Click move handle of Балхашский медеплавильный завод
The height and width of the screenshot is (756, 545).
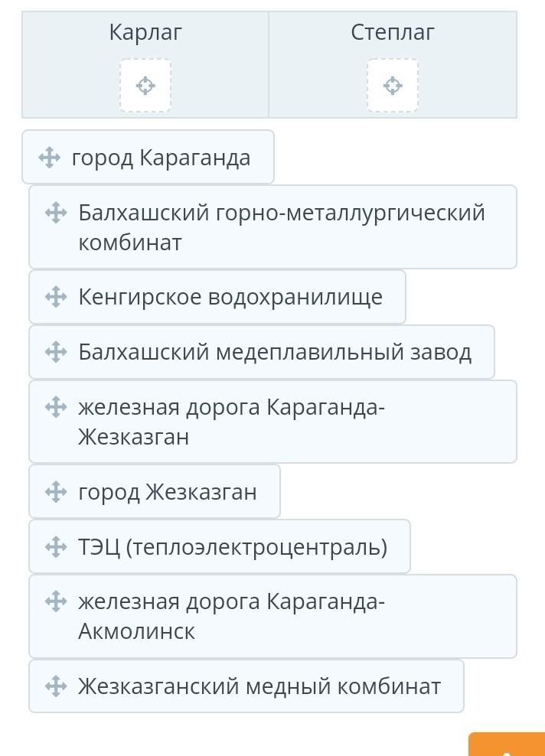pyautogui.click(x=56, y=351)
